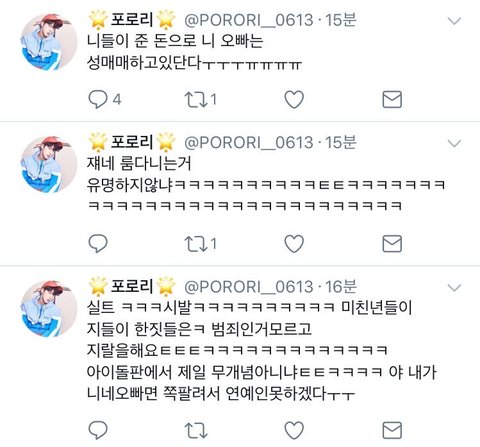Screen dimensions: 480x447
Task: Retweet the second tweet with 1 retweet
Action: point(196,244)
